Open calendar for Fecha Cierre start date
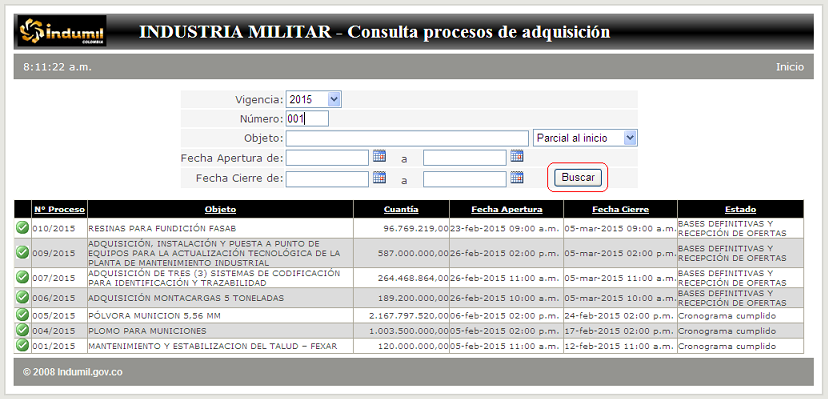The height and width of the screenshot is (399, 828). click(380, 177)
